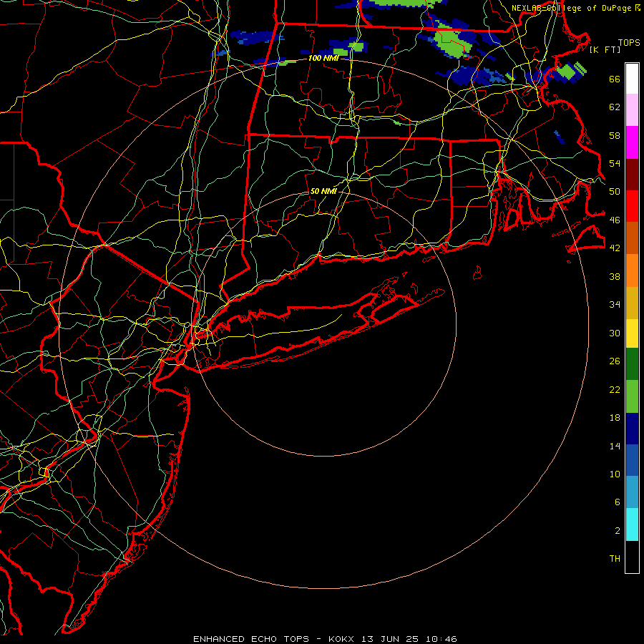Click the legend value '14'
The image size is (644, 644).
[x=615, y=446]
